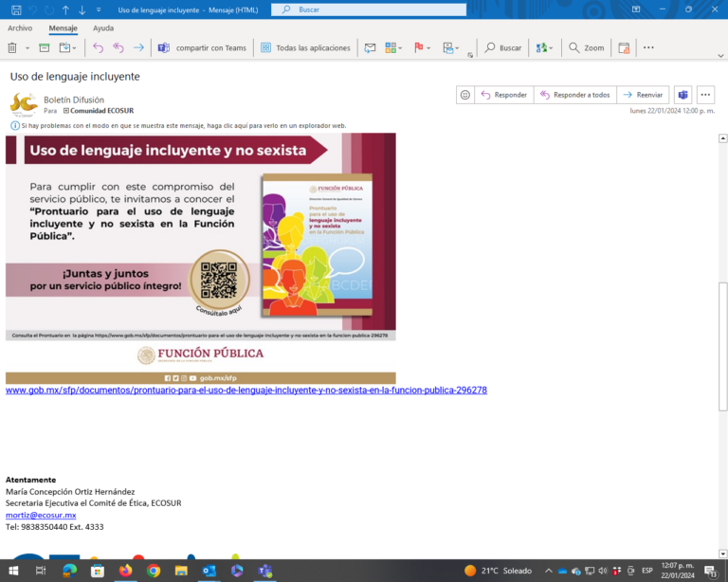This screenshot has height=582, width=728.
Task: Expand the Delete dropdown arrow
Action: [27, 47]
